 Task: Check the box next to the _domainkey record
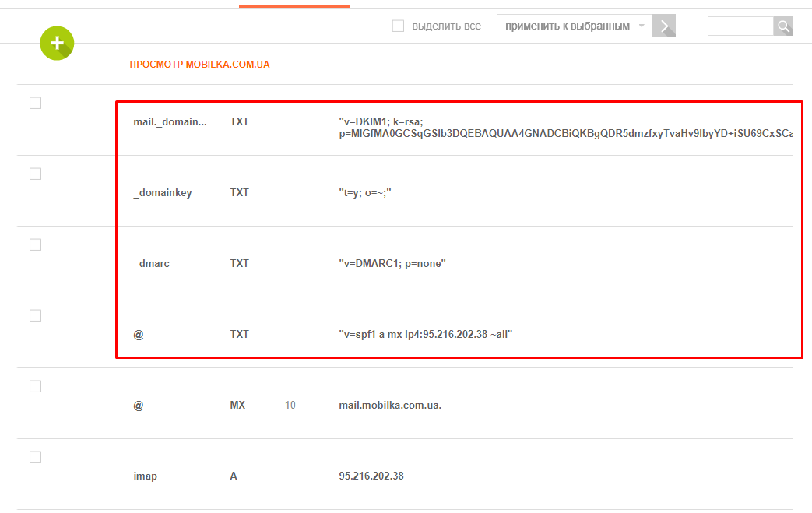[35, 174]
